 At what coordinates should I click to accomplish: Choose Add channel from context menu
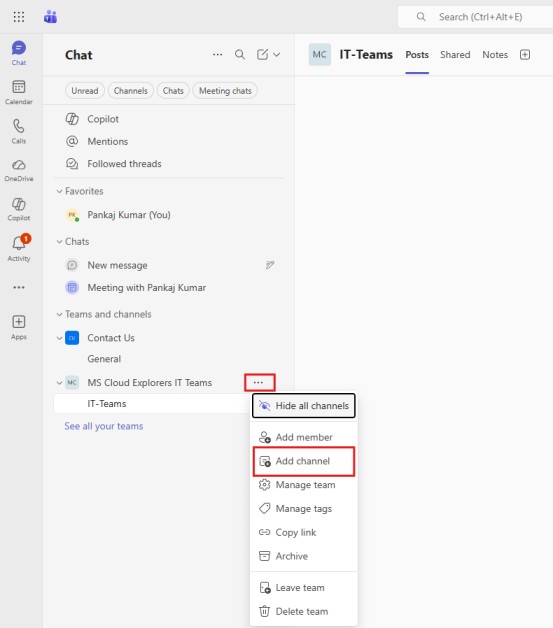(x=304, y=461)
